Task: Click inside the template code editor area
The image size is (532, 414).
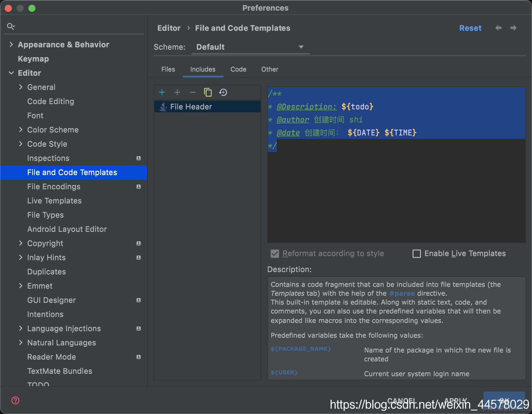Action: pos(396,164)
